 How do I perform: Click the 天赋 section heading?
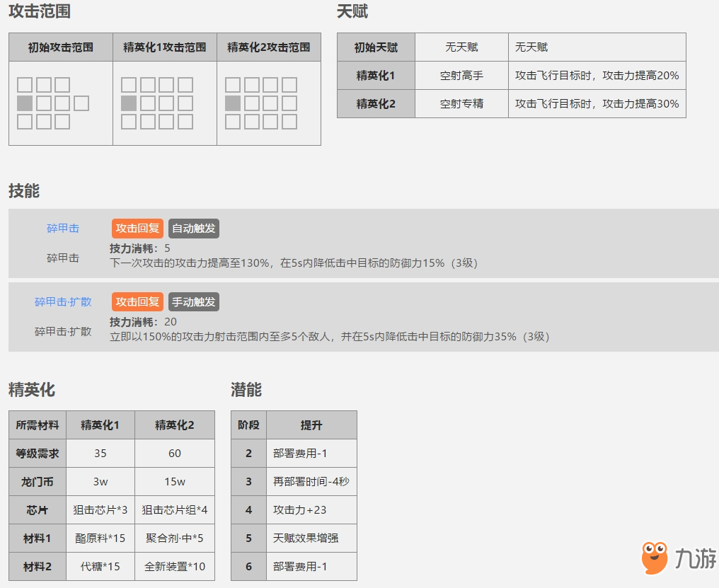tap(352, 11)
